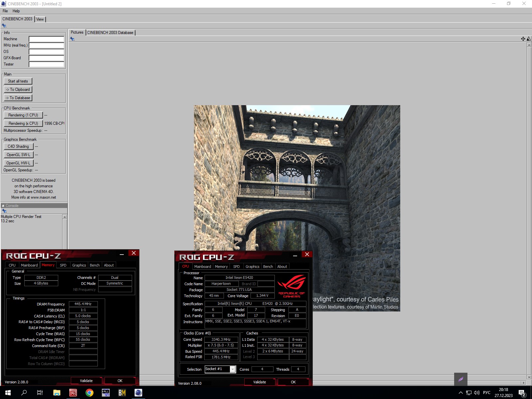This screenshot has height=399, width=532.
Task: Open Memory tab in right CPU-Z window
Action: click(221, 267)
